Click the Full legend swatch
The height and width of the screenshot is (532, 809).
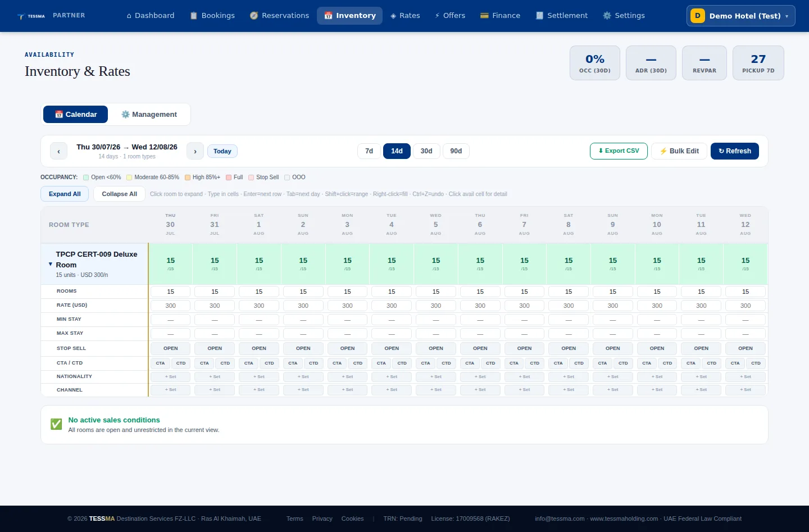(229, 178)
